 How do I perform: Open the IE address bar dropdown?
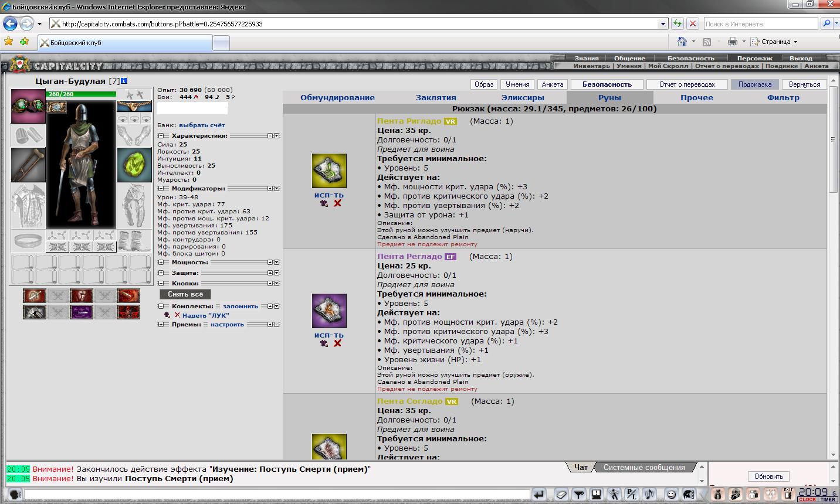(663, 24)
